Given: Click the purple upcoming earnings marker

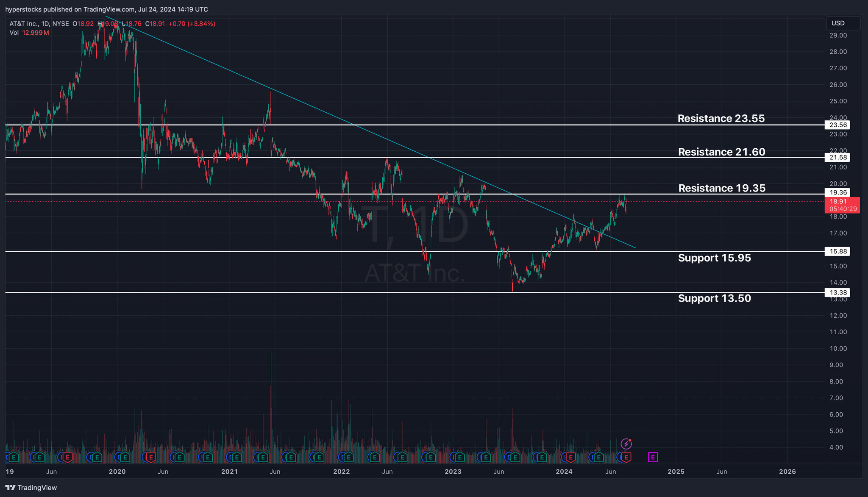Looking at the screenshot, I should click(653, 457).
